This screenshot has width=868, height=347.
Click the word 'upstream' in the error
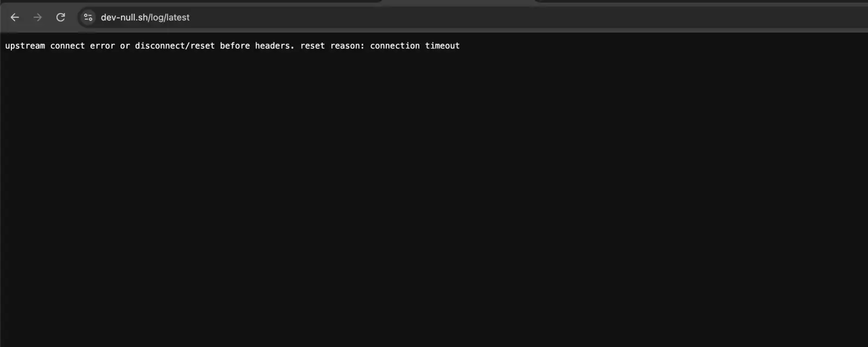click(25, 46)
